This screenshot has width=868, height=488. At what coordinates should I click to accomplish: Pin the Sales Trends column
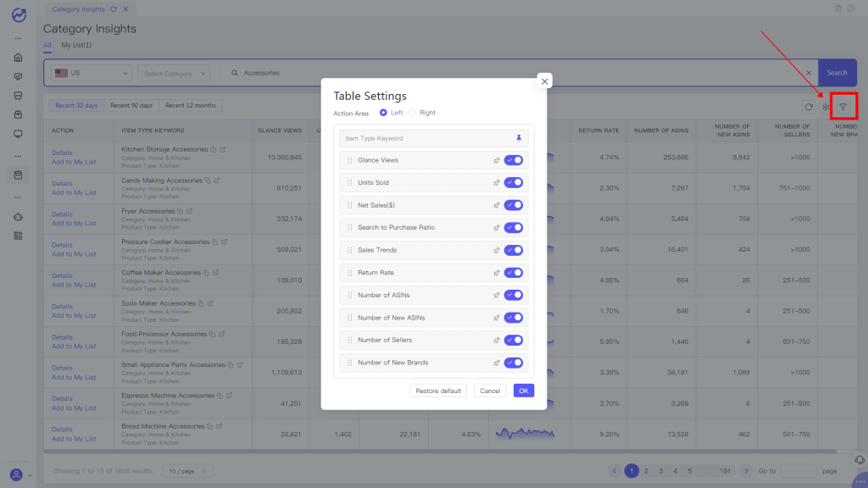click(496, 250)
